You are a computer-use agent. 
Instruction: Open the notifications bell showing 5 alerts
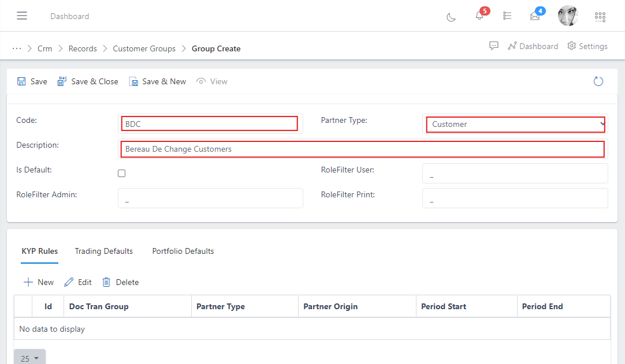coord(479,16)
